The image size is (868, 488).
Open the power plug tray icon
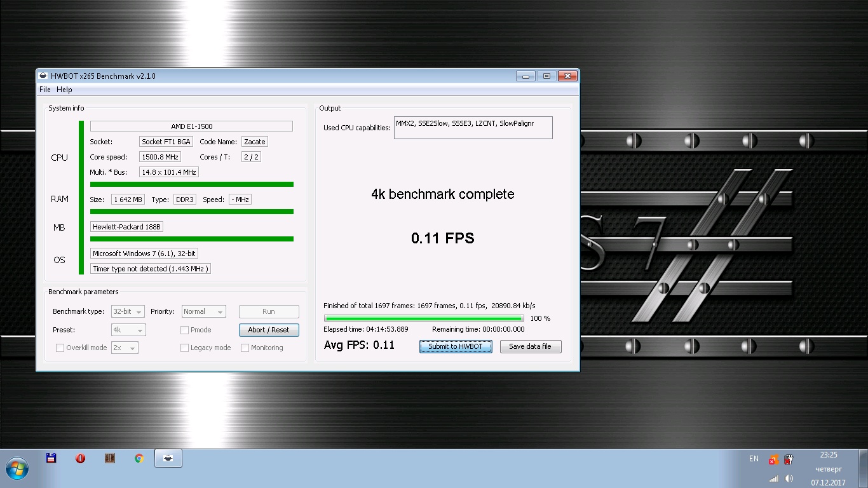(789, 459)
